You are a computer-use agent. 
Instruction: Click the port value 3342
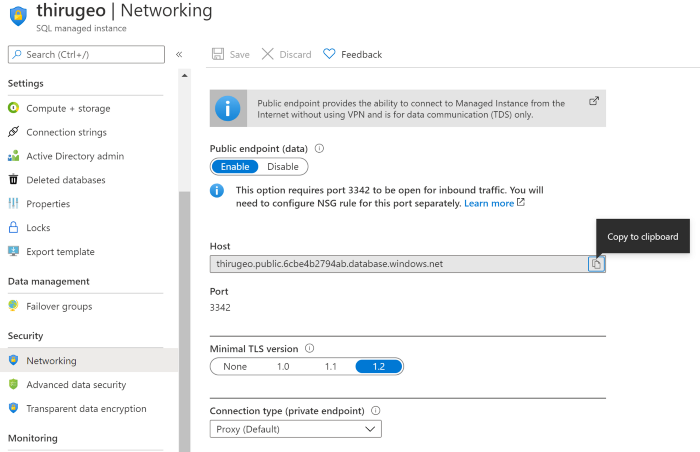[220, 307]
